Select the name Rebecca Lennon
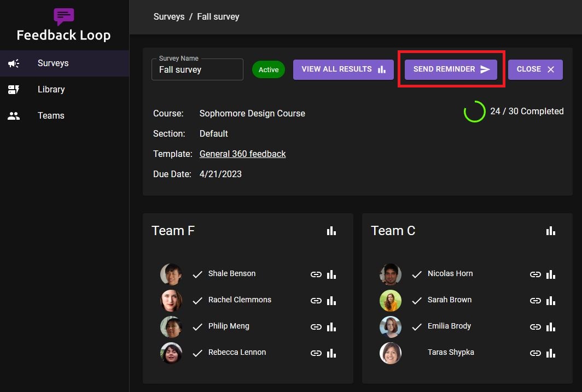The width and height of the screenshot is (582, 392). pos(237,352)
